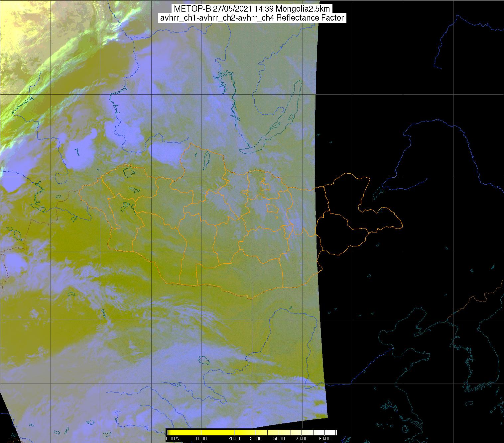Click the 0.00% label on the color scale
The height and width of the screenshot is (443, 504).
pyautogui.click(x=172, y=439)
